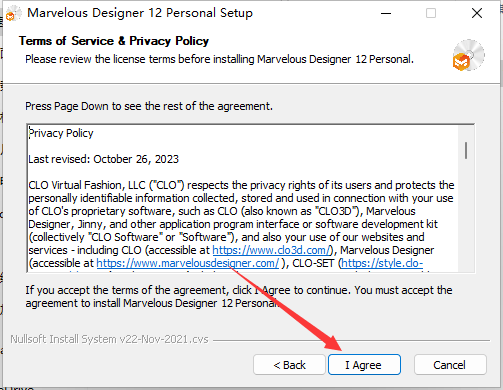
Task: Cancel the Marvelous Designer installation
Action: pyautogui.click(x=450, y=365)
